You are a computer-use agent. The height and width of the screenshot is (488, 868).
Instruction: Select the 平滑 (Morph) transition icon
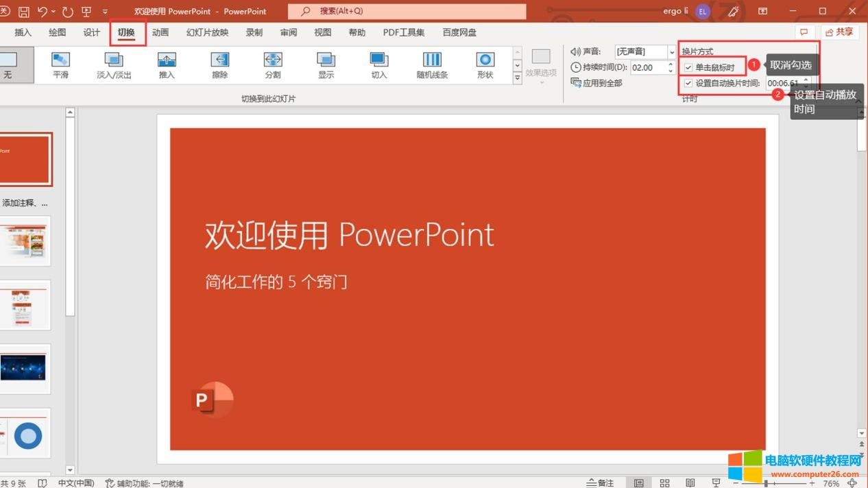pos(60,64)
